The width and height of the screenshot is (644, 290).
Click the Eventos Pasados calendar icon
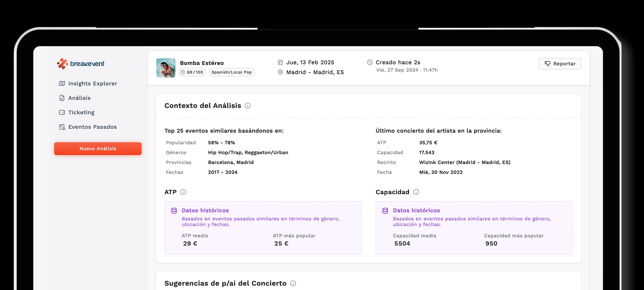(x=62, y=127)
